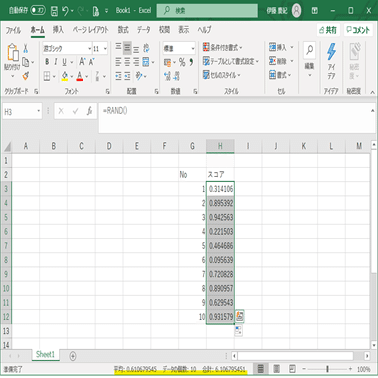Toggle center horizontal alignment
The height and width of the screenshot is (378, 378).
point(127,62)
